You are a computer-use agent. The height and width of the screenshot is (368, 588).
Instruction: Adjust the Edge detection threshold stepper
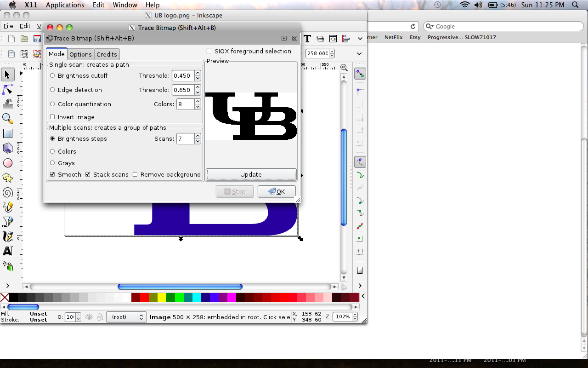pos(198,90)
